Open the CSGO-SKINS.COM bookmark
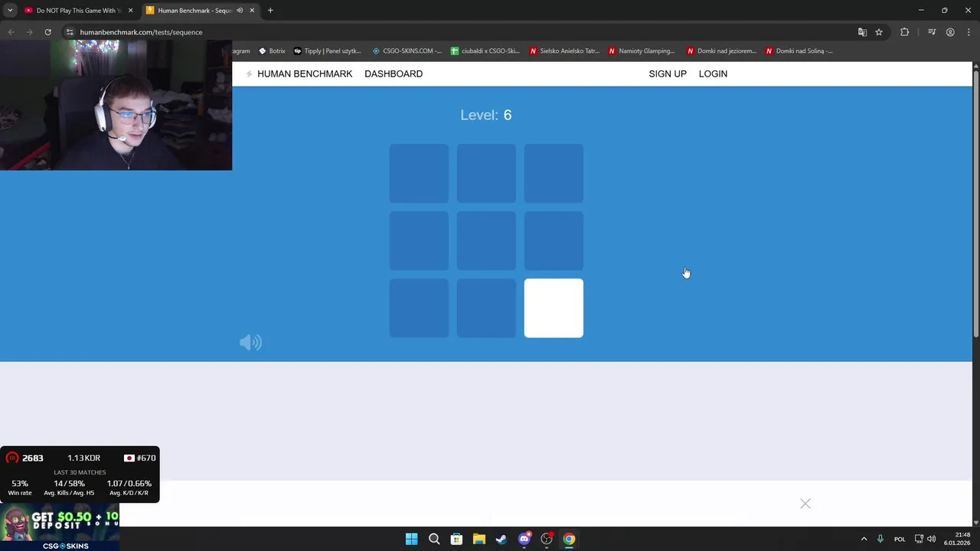 coord(407,51)
